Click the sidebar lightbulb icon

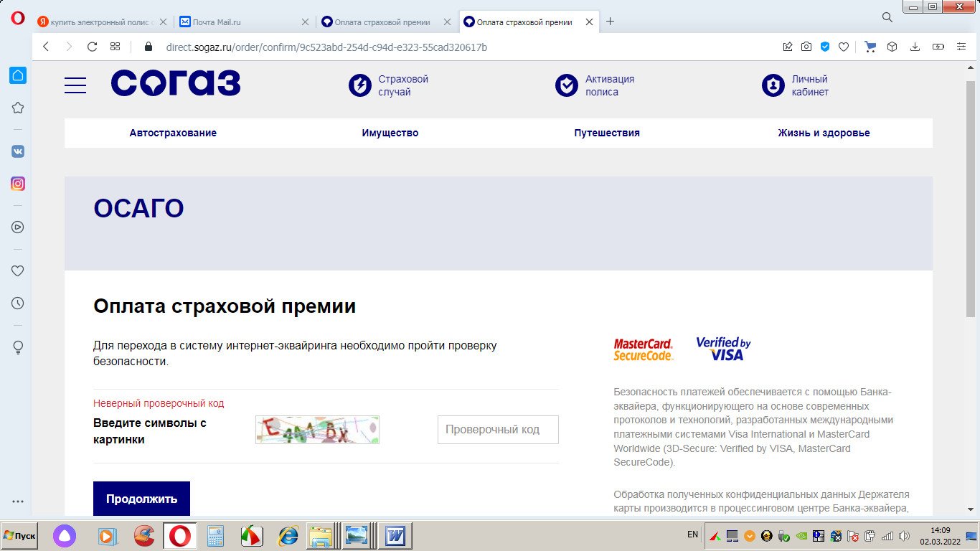tap(18, 347)
